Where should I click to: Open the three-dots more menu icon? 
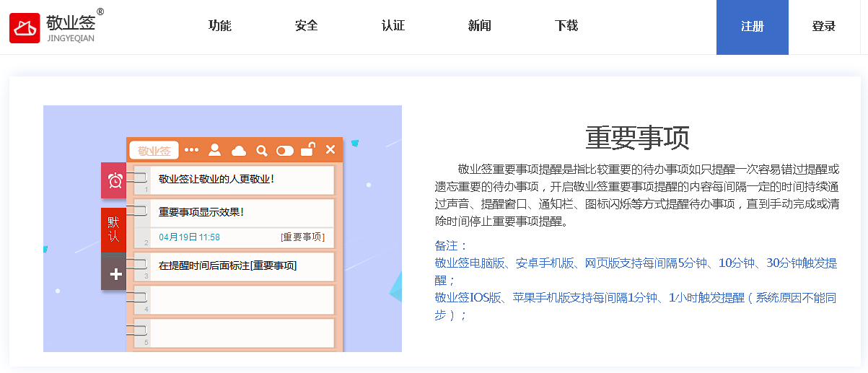191,150
